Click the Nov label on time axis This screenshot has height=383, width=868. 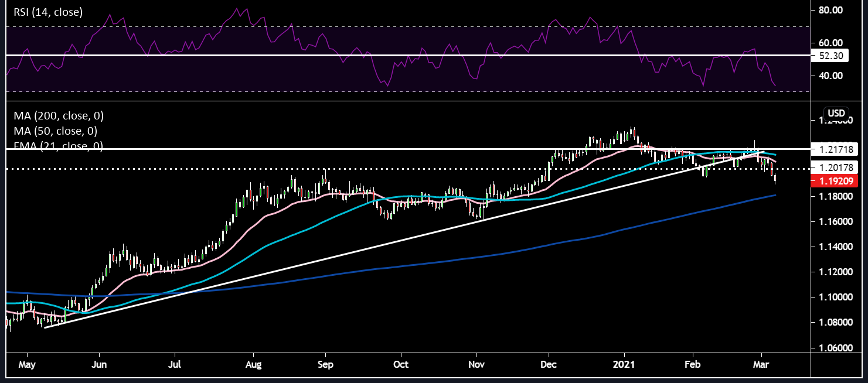point(476,364)
